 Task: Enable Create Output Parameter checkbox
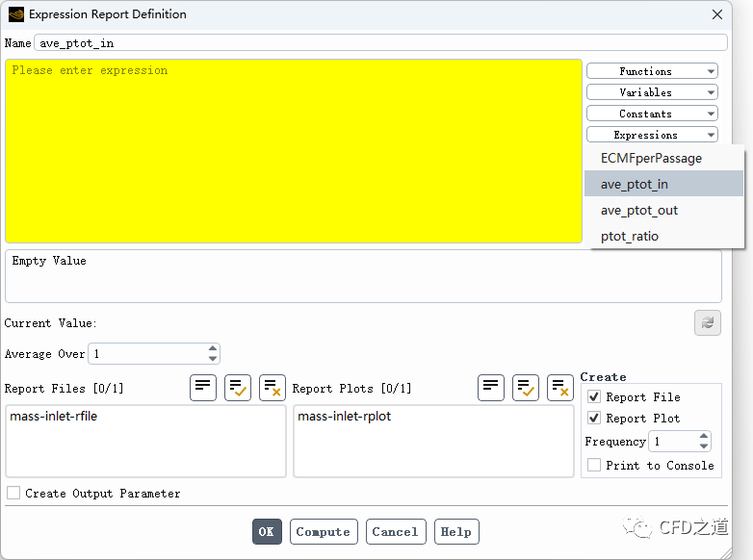13,493
